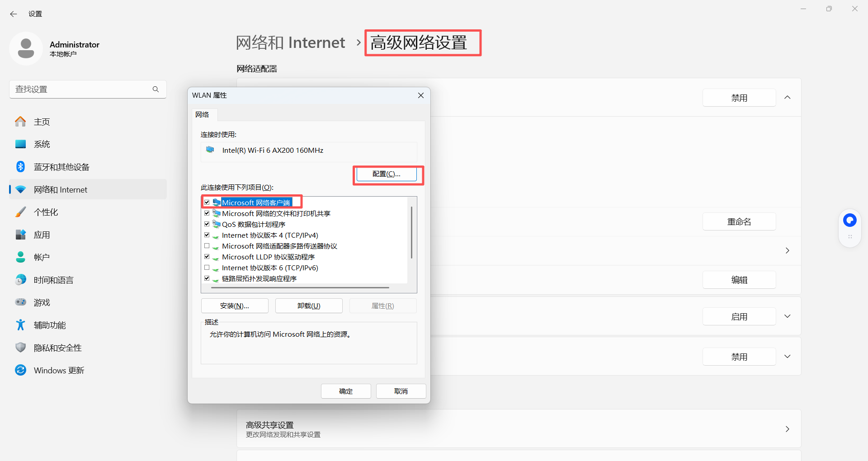The image size is (868, 461).
Task: Open 蓝牙和其他设备 settings
Action: click(88, 167)
